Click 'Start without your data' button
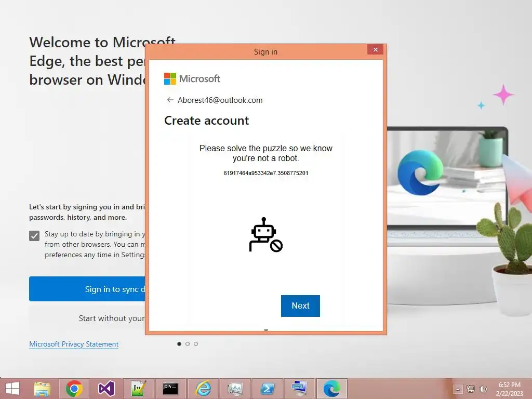This screenshot has height=399, width=532. click(x=87, y=318)
